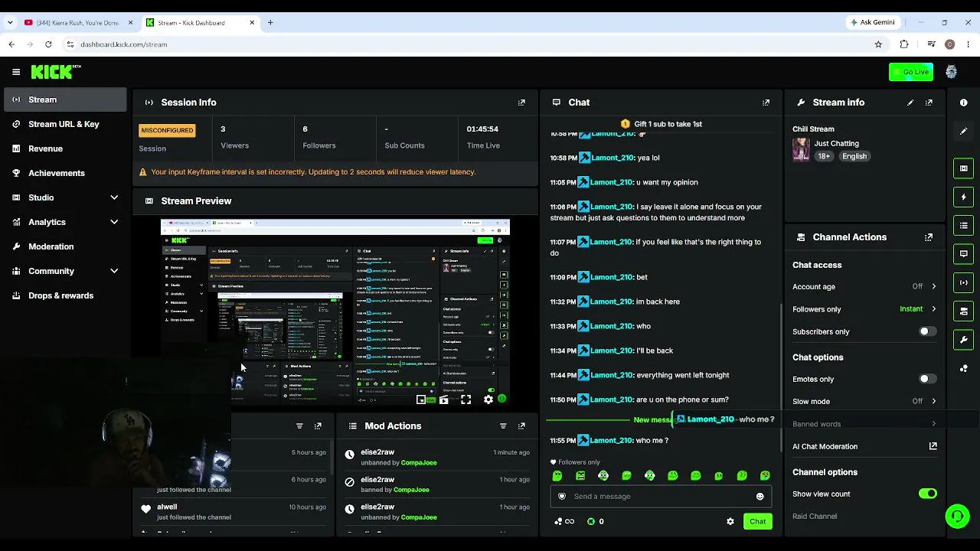Open the browser extensions menu
The height and width of the screenshot is (551, 980).
pyautogui.click(x=904, y=44)
